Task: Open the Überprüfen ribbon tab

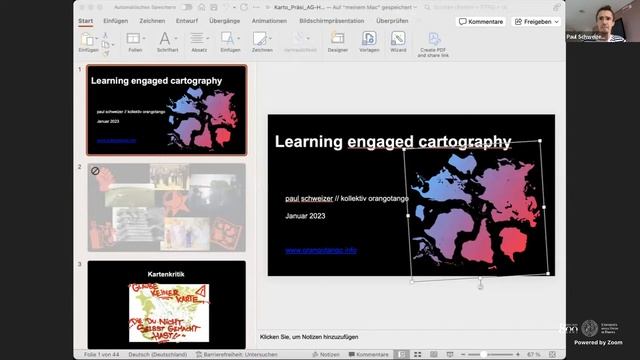Action: coord(392,21)
